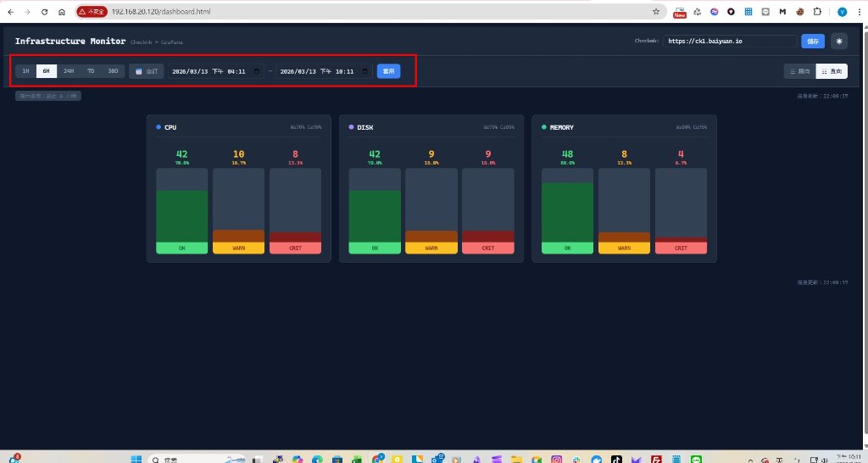This screenshot has height=463, width=868.
Task: Open the black shield extension icon
Action: [x=732, y=12]
